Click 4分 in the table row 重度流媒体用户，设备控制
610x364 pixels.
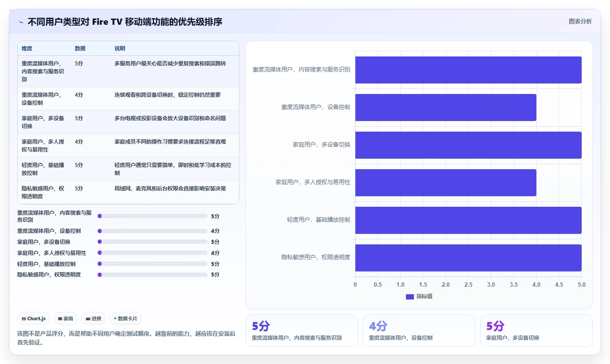click(x=79, y=95)
